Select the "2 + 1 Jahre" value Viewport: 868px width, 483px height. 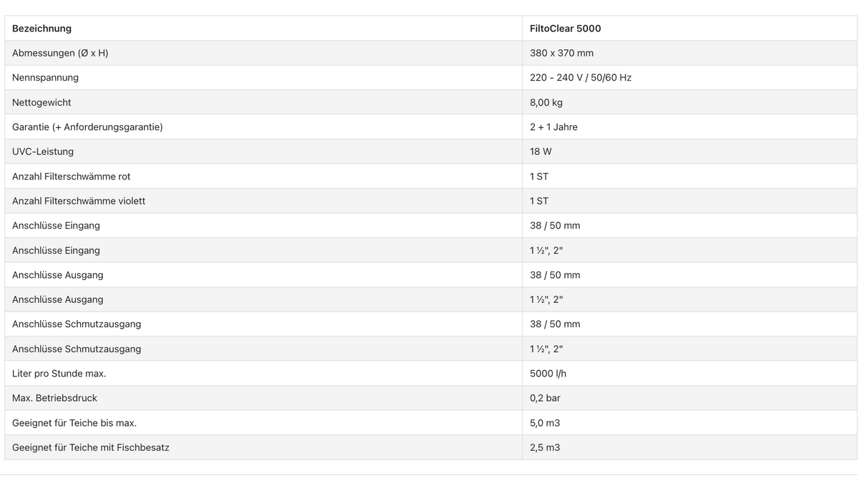[x=553, y=127]
